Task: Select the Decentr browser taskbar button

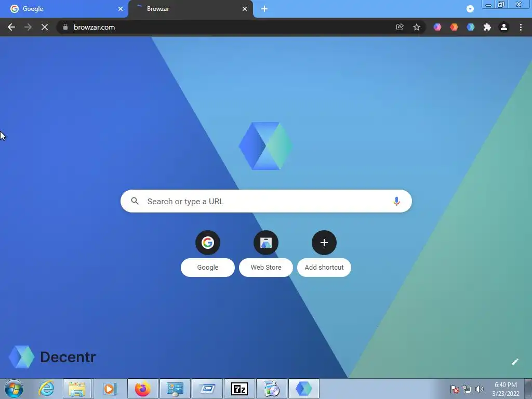Action: click(303, 389)
